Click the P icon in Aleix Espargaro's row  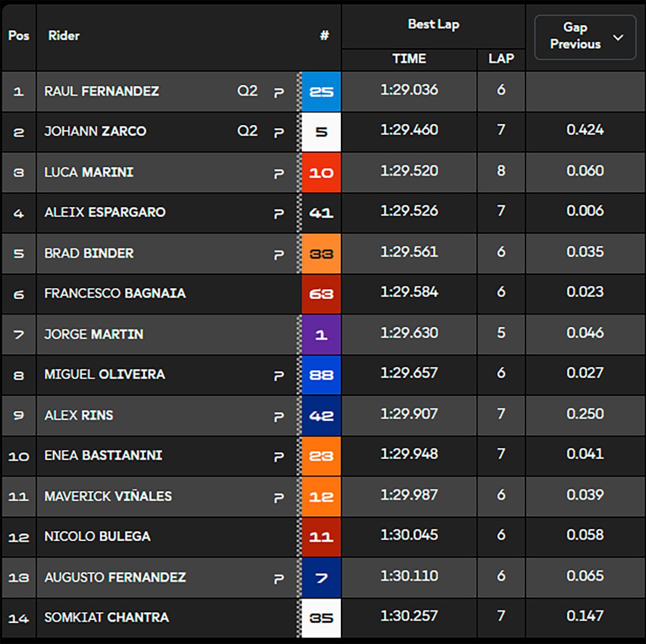tap(279, 214)
